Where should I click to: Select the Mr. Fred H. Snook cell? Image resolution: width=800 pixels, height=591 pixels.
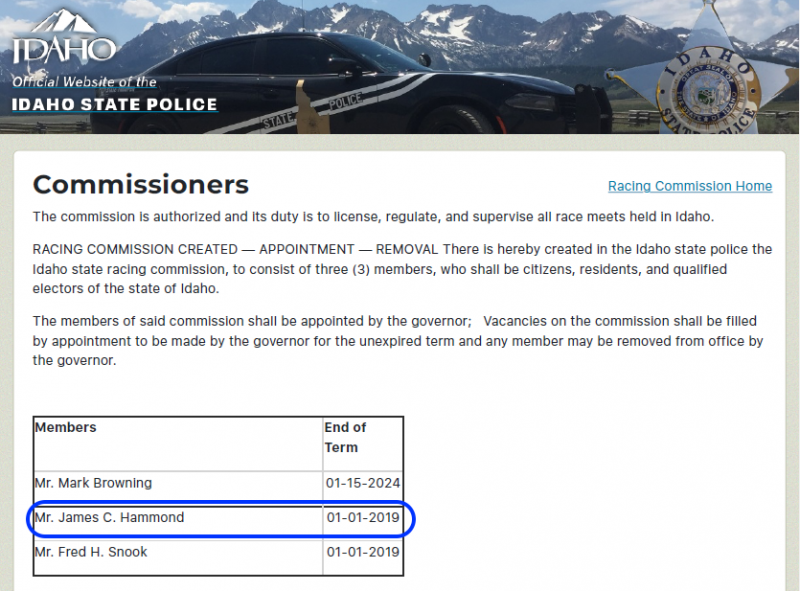click(x=91, y=552)
